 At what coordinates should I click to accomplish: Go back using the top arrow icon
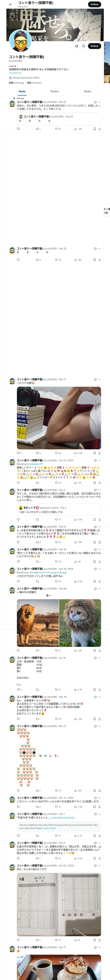coord(10,4)
